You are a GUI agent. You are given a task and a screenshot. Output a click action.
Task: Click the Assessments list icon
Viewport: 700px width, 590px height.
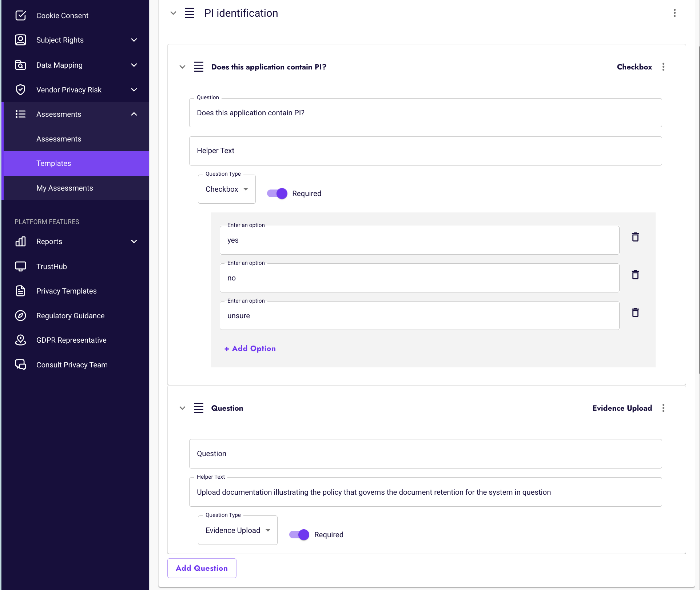point(20,114)
